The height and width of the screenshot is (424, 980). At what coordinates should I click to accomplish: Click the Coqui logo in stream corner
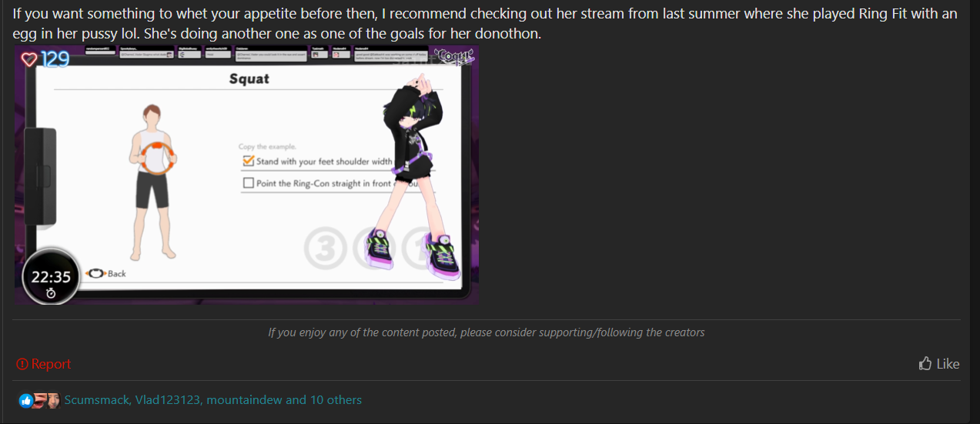click(x=453, y=55)
